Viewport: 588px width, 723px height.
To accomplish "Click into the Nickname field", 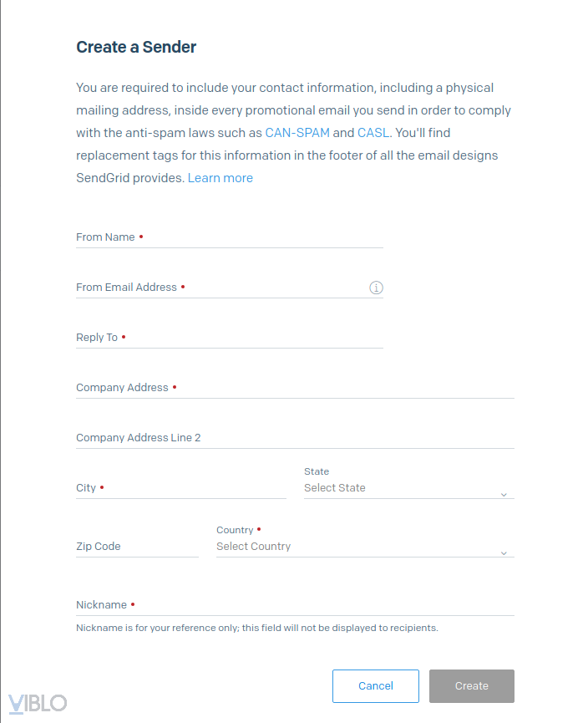I will click(x=295, y=605).
